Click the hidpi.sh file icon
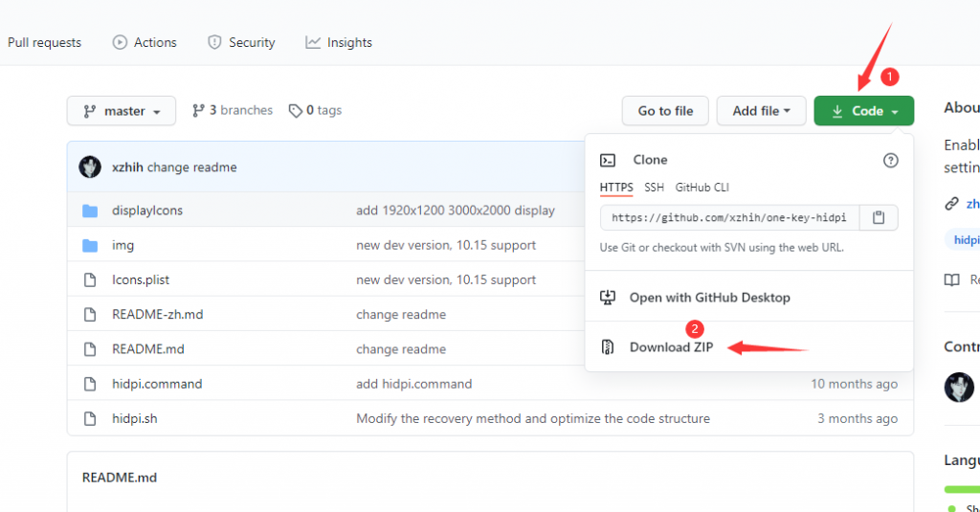Viewport: 980px width, 512px height. point(90,419)
